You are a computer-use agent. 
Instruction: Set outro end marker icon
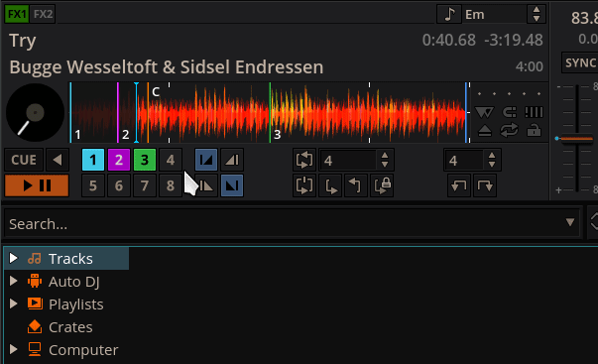point(232,185)
